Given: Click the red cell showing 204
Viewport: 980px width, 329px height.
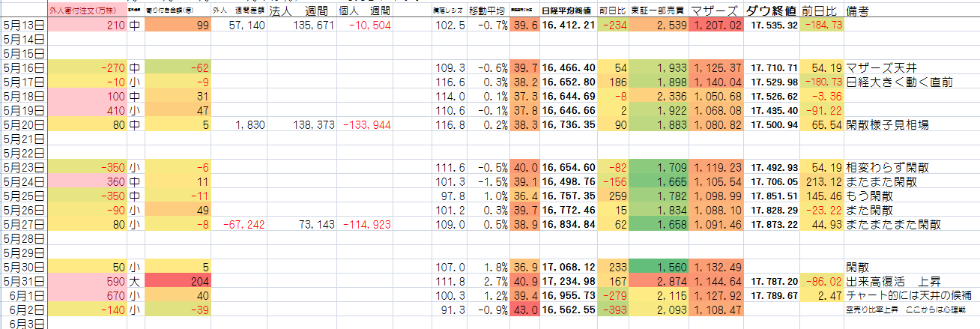Looking at the screenshot, I should pos(178,280).
